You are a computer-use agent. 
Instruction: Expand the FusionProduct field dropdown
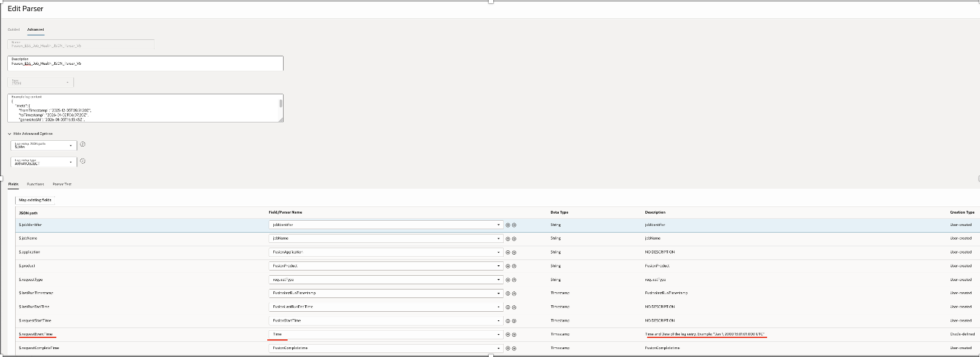pos(386,265)
